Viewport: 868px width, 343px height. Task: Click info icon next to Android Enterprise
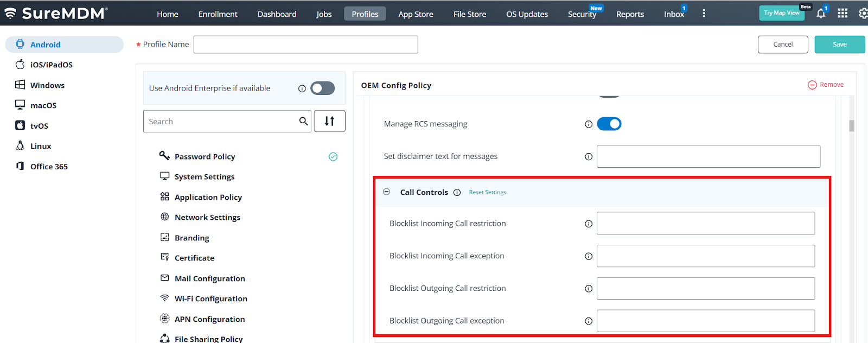click(x=302, y=88)
